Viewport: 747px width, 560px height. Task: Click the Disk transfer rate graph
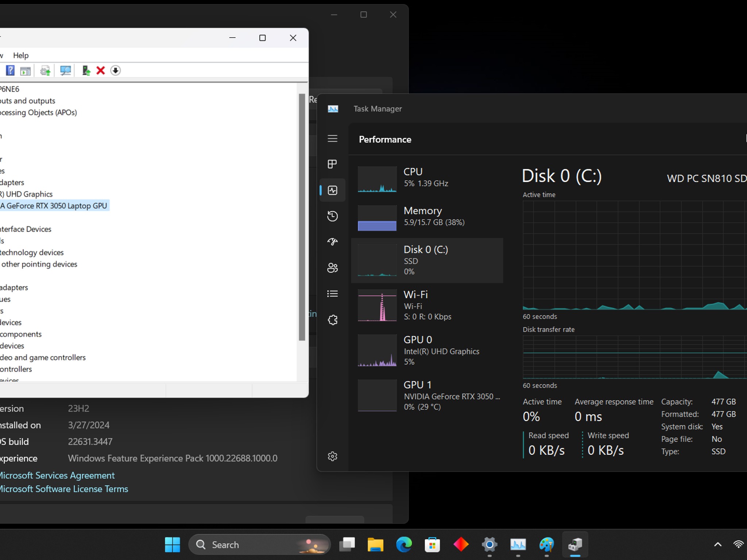pyautogui.click(x=635, y=357)
